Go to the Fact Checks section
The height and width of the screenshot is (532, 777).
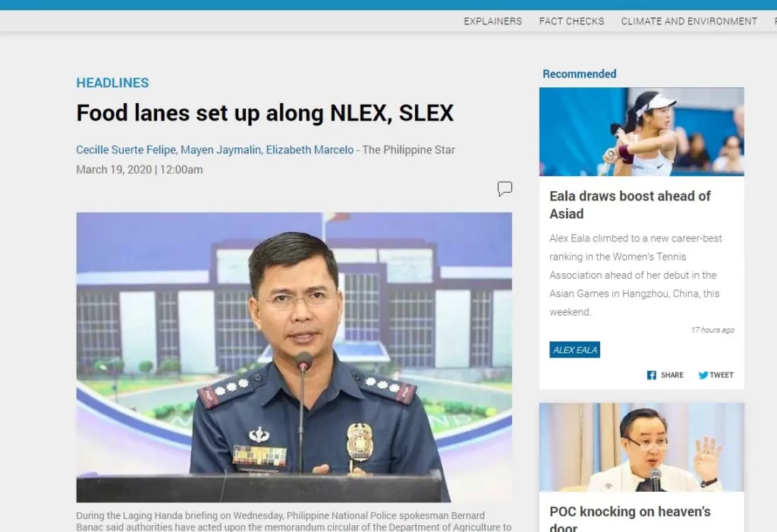tap(571, 21)
